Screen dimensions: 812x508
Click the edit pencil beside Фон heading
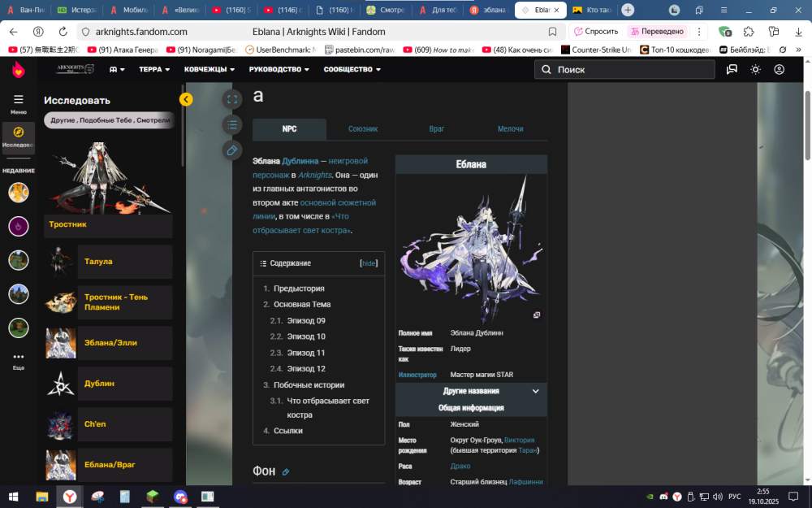285,471
